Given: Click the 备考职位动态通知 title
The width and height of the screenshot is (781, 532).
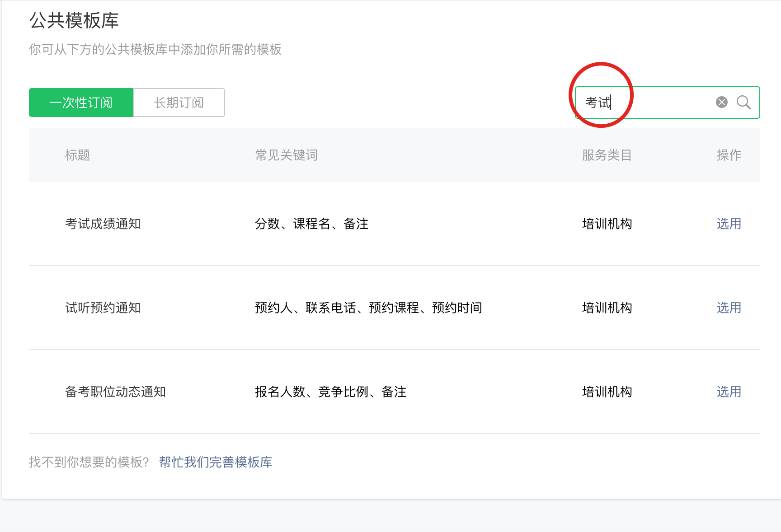Looking at the screenshot, I should (x=116, y=392).
